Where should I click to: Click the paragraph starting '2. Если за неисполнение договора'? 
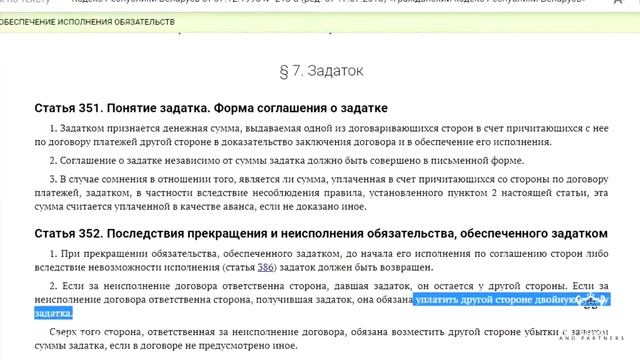click(x=321, y=300)
